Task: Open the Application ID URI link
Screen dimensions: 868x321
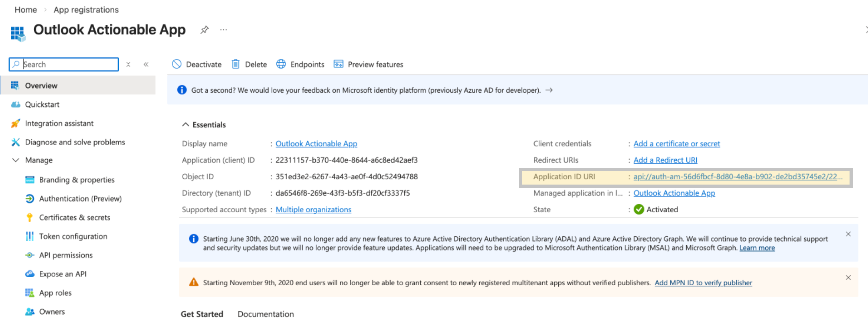Action: pyautogui.click(x=738, y=177)
